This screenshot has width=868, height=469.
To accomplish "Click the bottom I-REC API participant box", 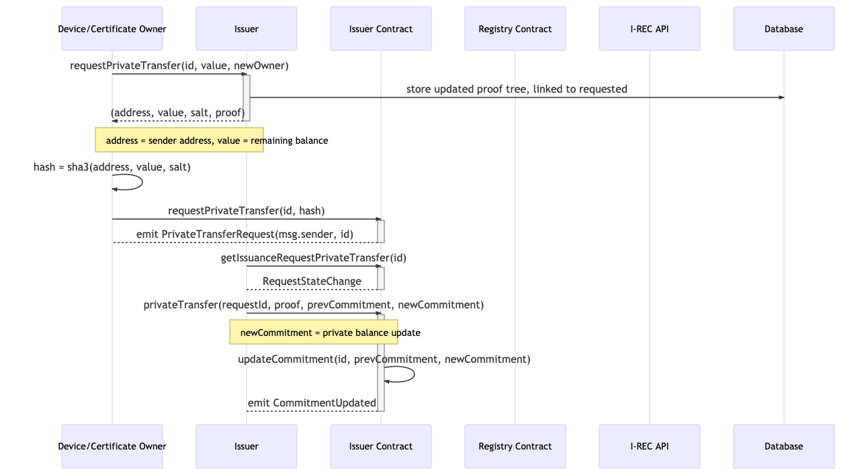I will pos(650,446).
